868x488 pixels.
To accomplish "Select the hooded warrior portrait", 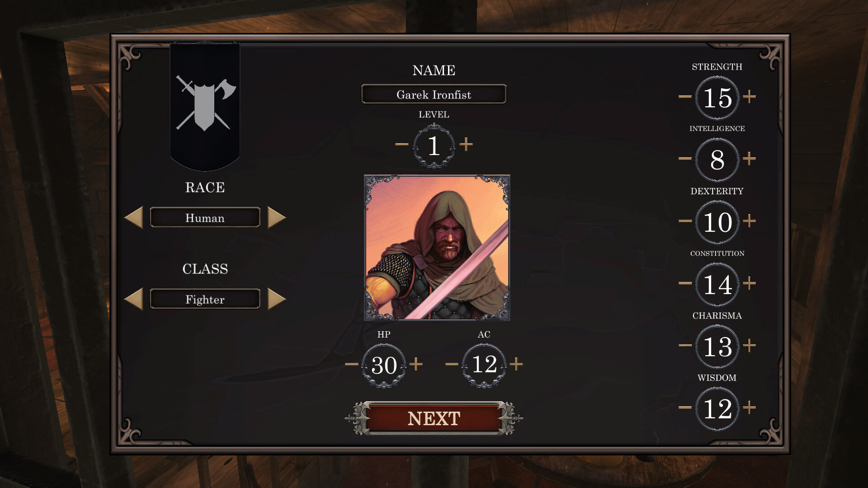I will 437,248.
